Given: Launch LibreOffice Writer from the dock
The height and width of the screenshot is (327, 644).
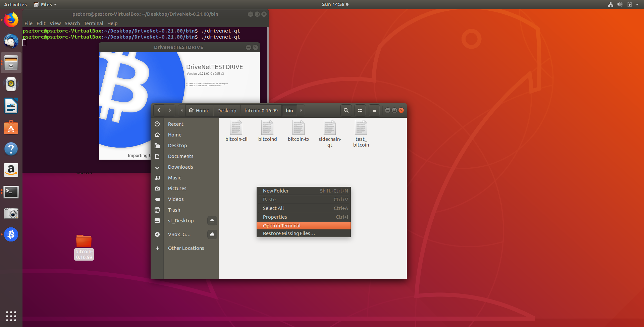Looking at the screenshot, I should pos(11,106).
